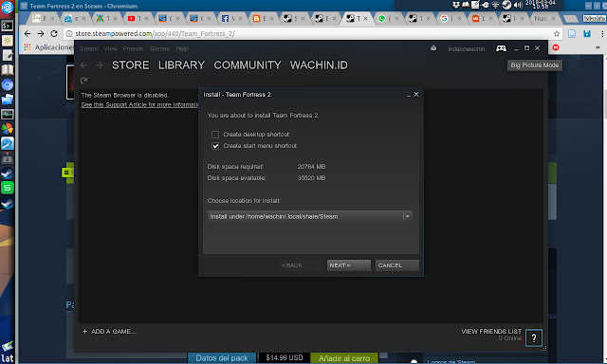Reload the Steam browser page
This screenshot has height=364, width=607.
84,81
